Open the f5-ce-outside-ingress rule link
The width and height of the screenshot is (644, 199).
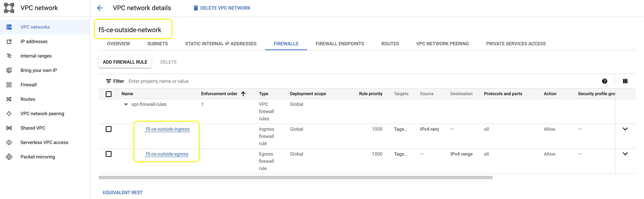coord(168,129)
